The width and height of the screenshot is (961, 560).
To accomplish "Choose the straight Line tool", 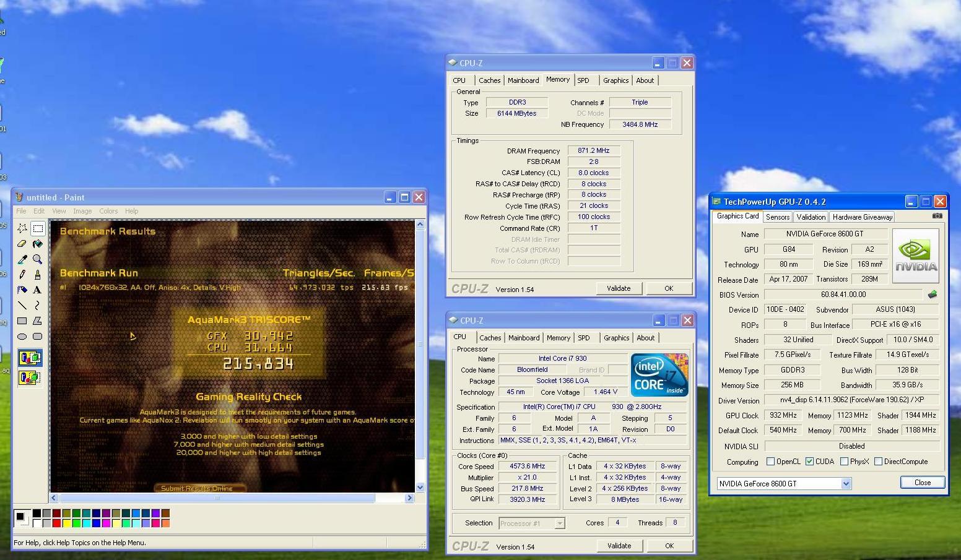I will point(22,305).
